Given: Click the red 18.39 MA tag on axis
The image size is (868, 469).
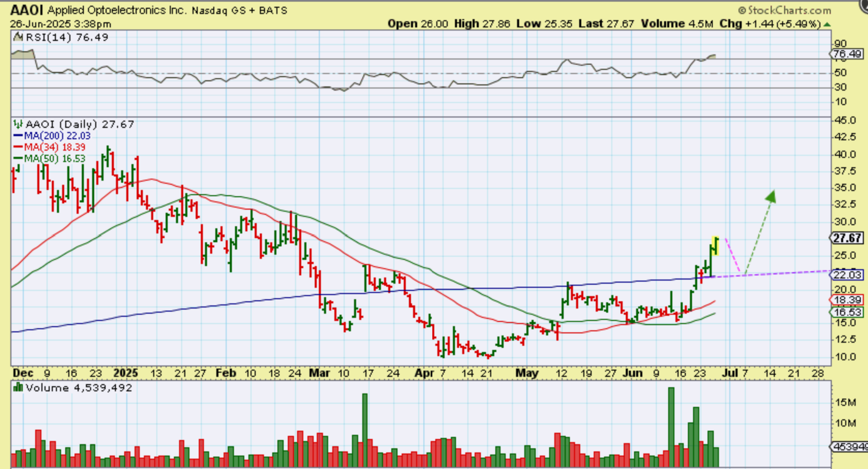Looking at the screenshot, I should tap(847, 300).
